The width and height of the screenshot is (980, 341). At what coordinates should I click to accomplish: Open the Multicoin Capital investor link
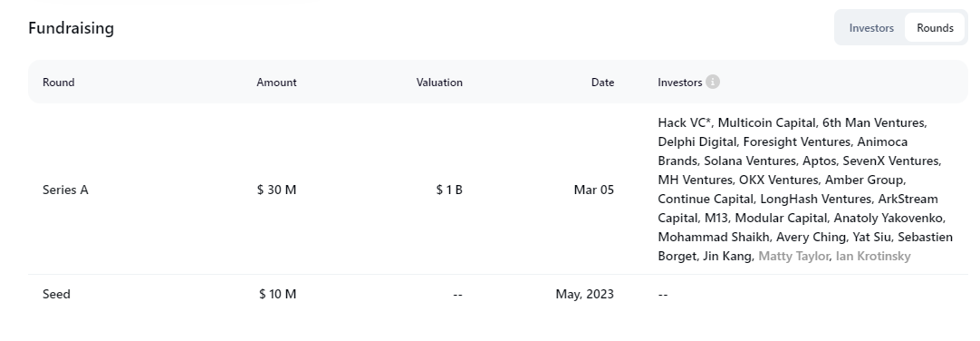tap(767, 122)
